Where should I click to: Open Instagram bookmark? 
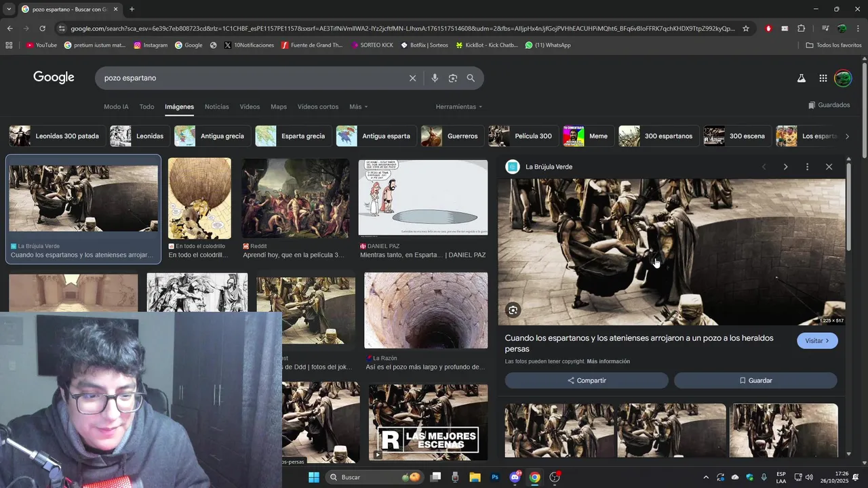(x=151, y=45)
